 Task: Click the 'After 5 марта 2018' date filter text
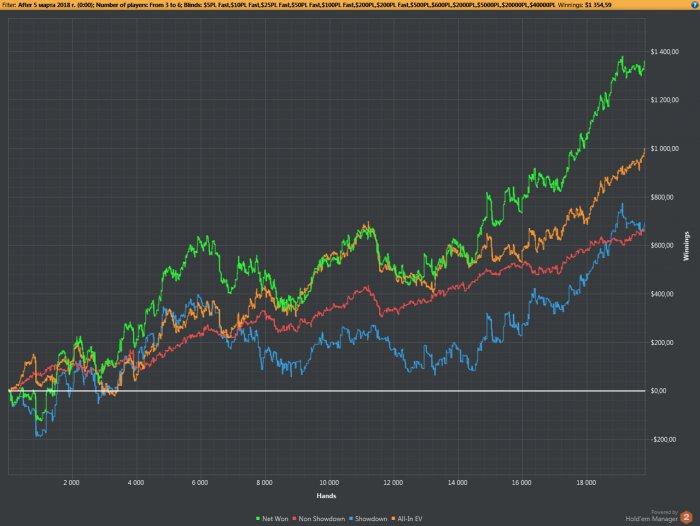(46, 5)
